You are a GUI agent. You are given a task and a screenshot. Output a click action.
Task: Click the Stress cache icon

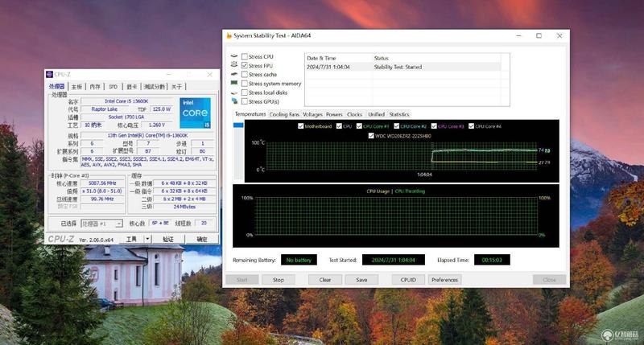tap(234, 74)
